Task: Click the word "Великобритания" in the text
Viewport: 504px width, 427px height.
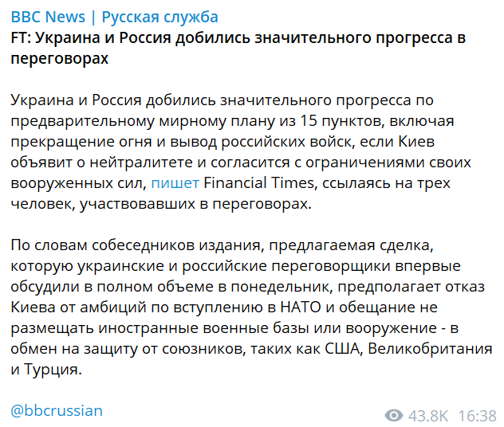Action: coord(430,349)
